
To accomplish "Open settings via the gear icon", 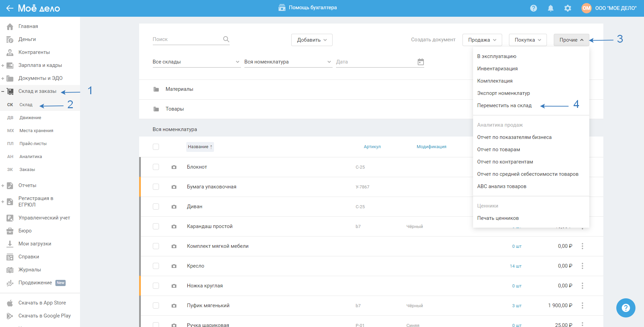I will 567,8.
